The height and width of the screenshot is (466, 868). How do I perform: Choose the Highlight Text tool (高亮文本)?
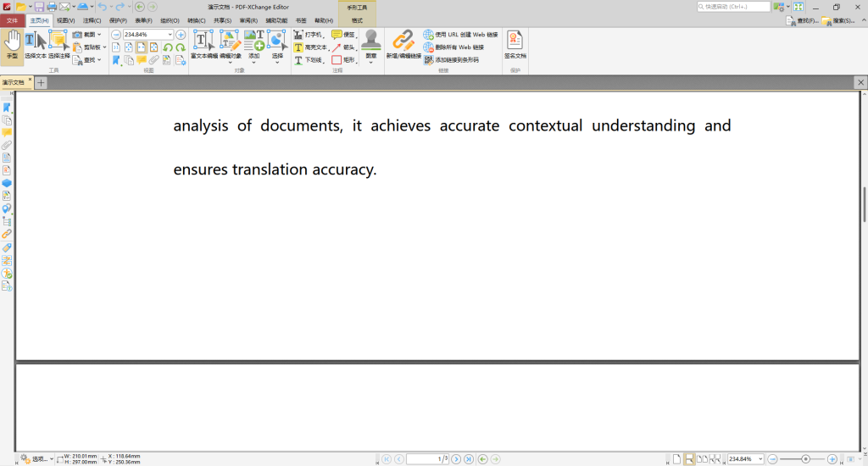coord(310,47)
